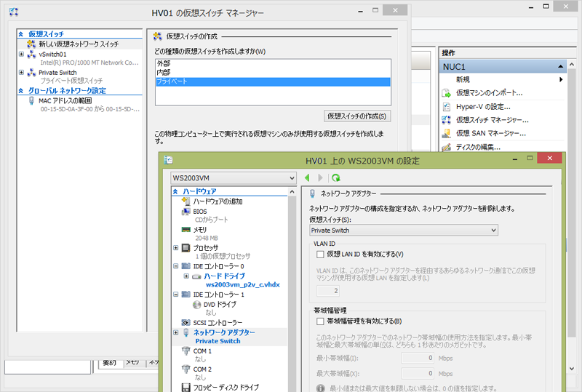The height and width of the screenshot is (392, 582).
Task: Click the ネットワーク アダプター header icon in right pane
Action: click(x=313, y=193)
